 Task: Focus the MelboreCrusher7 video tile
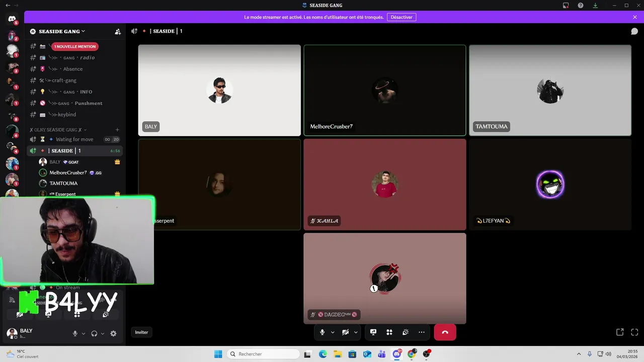point(385,90)
